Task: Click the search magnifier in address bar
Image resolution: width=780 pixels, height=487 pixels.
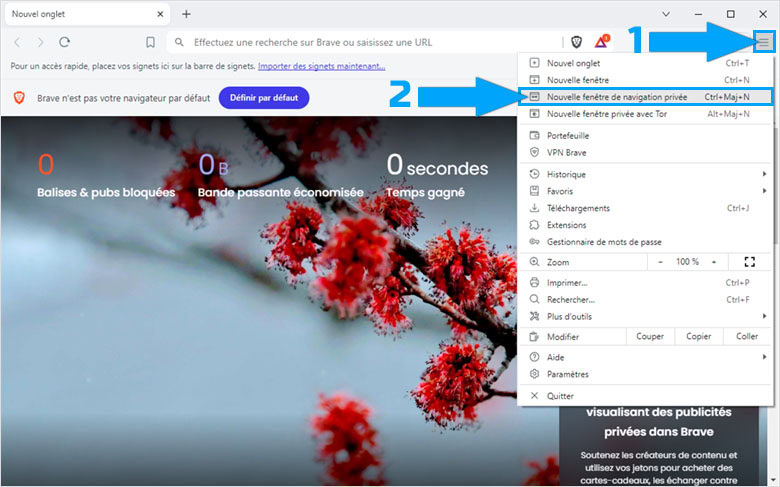Action: click(179, 42)
